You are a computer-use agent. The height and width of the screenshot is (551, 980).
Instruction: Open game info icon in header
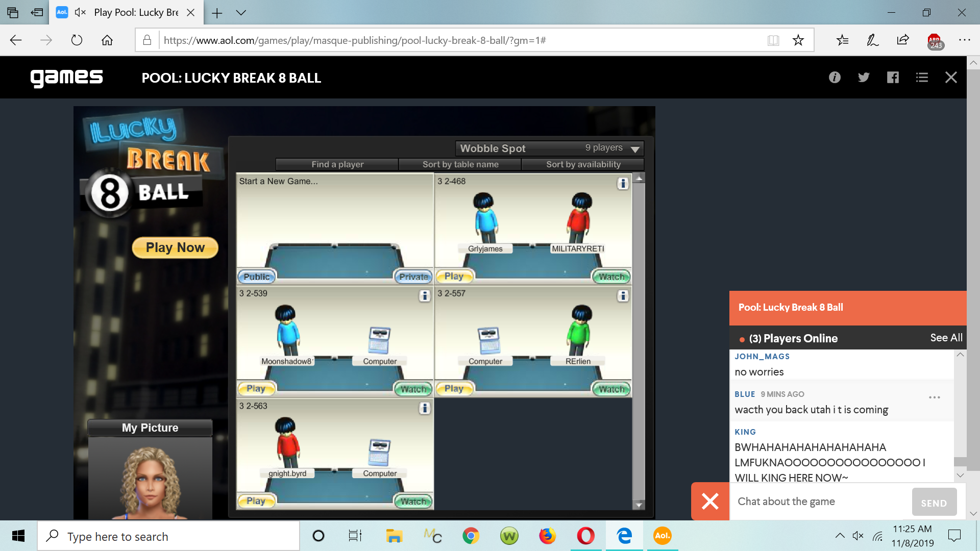(835, 78)
